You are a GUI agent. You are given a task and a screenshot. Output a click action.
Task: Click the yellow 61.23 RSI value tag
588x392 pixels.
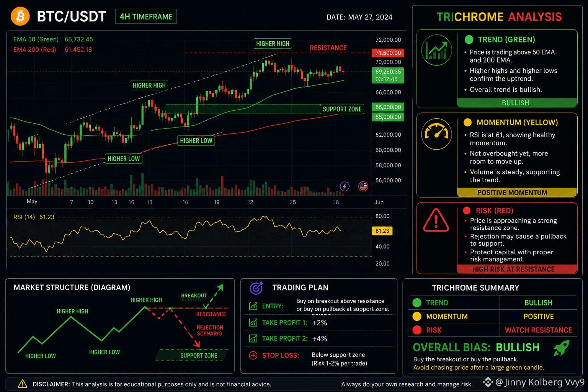pyautogui.click(x=382, y=231)
